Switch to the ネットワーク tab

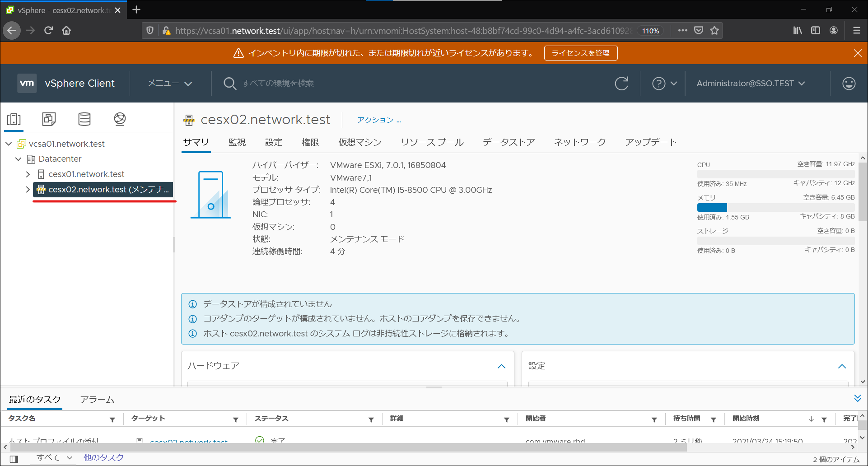pyautogui.click(x=580, y=142)
